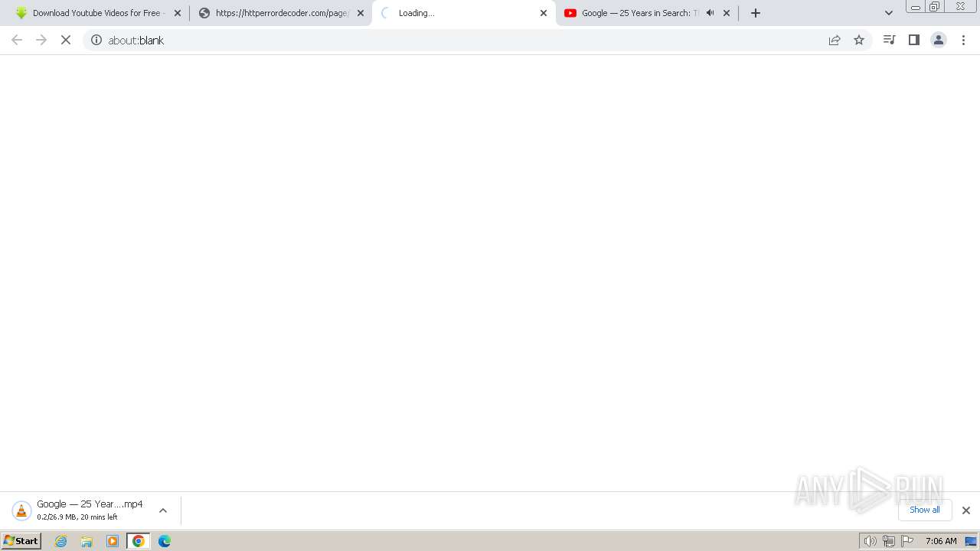Go forward to next page
Screen dimensions: 980x551
pos(41,40)
